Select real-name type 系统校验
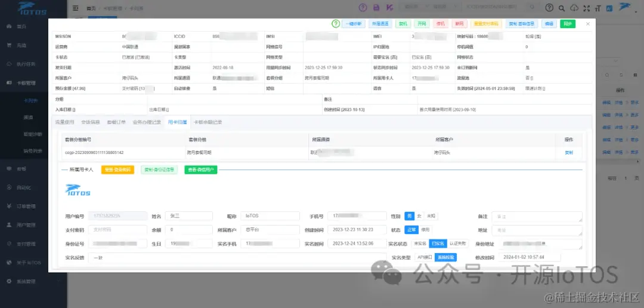The height and width of the screenshot is (308, 644). click(x=445, y=257)
